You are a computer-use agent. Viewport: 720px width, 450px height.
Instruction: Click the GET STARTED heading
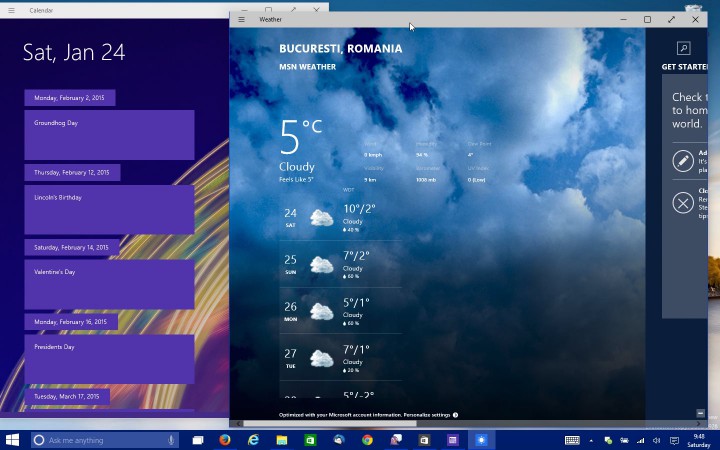point(684,67)
